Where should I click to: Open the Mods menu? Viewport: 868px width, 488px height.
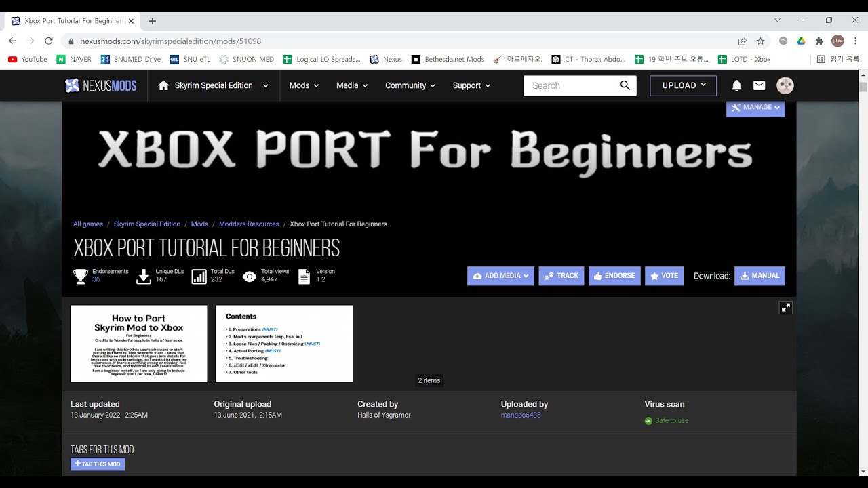pos(304,85)
